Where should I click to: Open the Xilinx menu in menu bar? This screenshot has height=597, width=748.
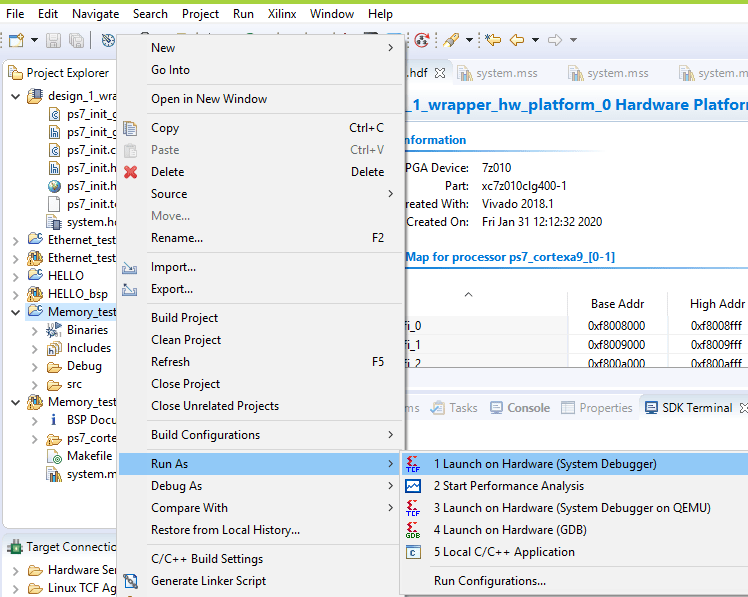[x=281, y=14]
